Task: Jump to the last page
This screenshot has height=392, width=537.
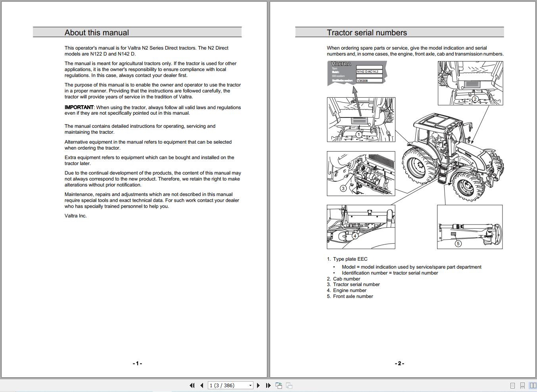Action: (x=268, y=385)
